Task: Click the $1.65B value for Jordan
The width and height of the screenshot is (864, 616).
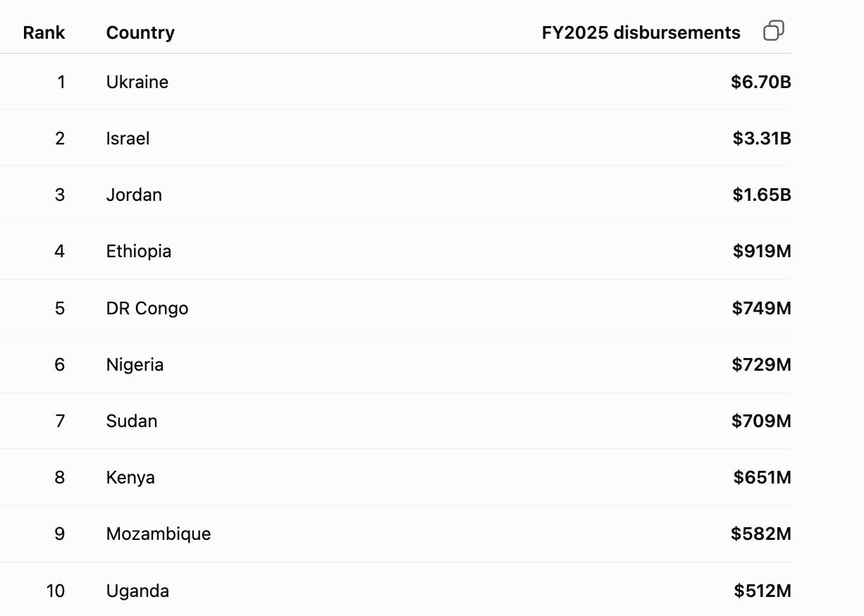Action: click(x=762, y=195)
